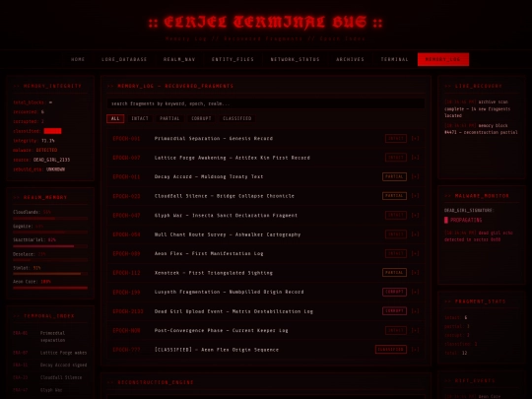532x399 pixels.
Task: Click the 'UNKNOWN' rebuild_eta value
Action: [55, 169]
